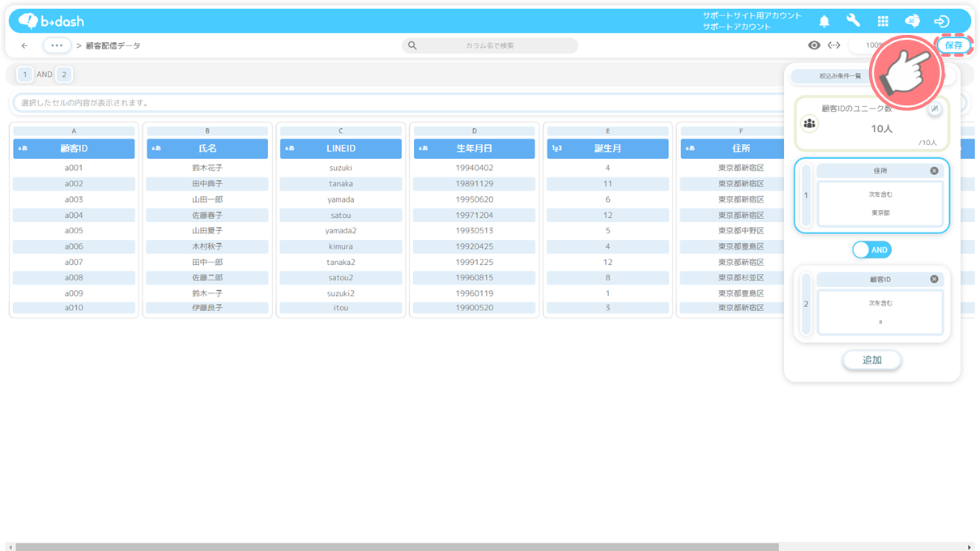This screenshot has width=980, height=551.
Task: Click the 追加 add condition button
Action: tap(871, 360)
